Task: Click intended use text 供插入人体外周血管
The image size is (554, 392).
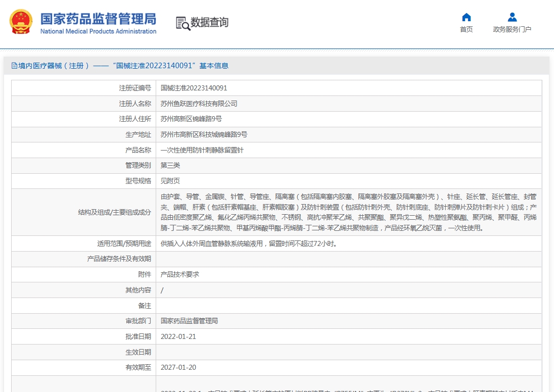Action: coord(249,243)
